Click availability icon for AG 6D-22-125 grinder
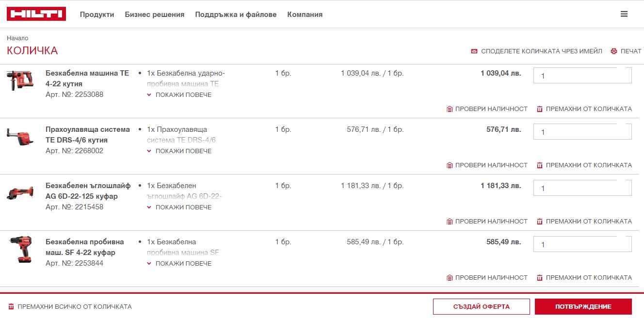Image resolution: width=644 pixels, height=318 pixels. [450, 222]
